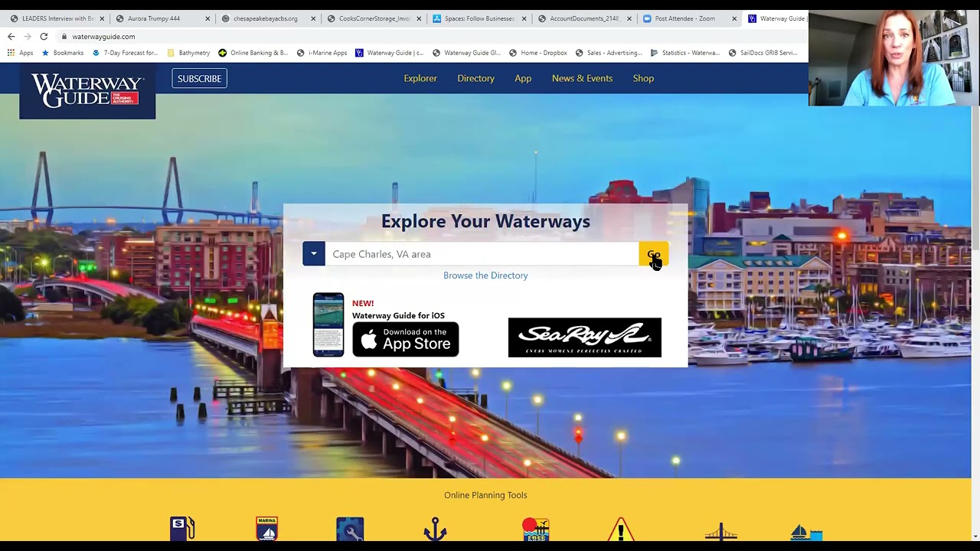
Task: Open the Directory menu item
Action: [x=476, y=78]
